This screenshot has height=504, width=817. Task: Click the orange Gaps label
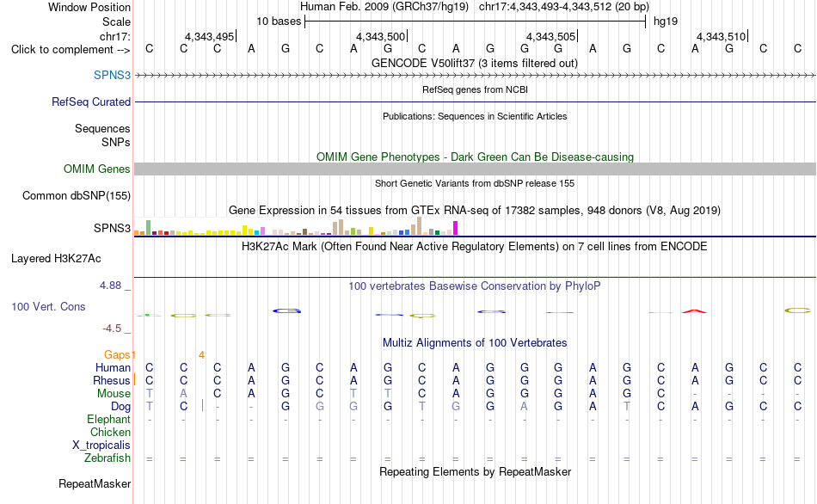pos(117,355)
